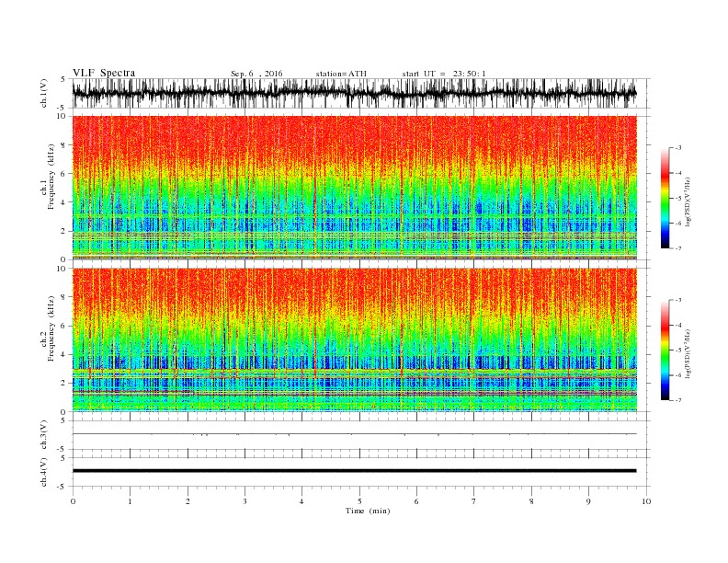Select the date label 'Sep. 6 , 2016'

coord(256,74)
